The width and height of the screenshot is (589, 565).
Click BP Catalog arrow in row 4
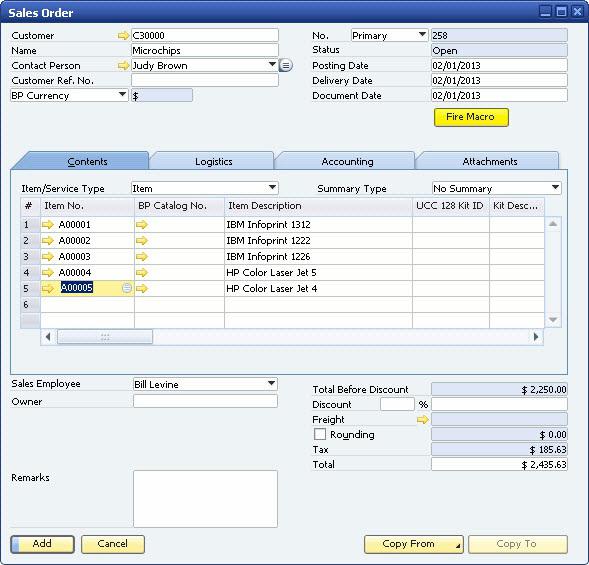click(x=142, y=273)
